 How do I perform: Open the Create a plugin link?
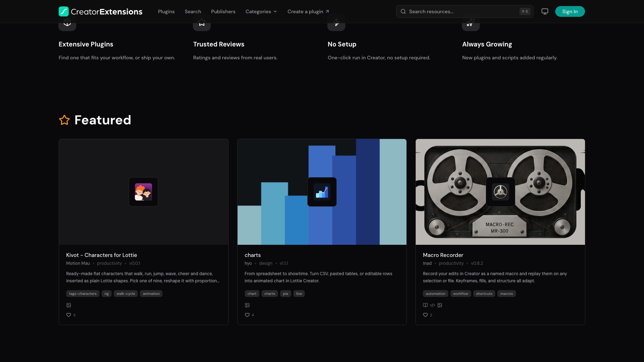(308, 11)
